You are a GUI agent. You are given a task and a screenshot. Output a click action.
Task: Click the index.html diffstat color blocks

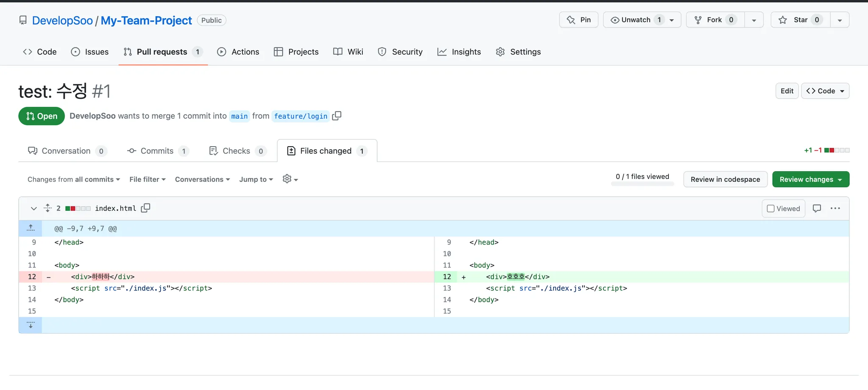78,208
